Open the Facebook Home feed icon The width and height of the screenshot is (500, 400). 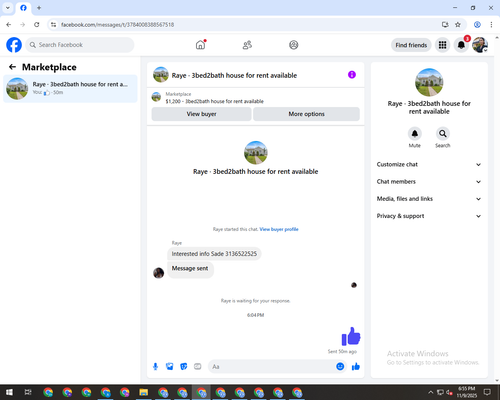click(x=200, y=45)
